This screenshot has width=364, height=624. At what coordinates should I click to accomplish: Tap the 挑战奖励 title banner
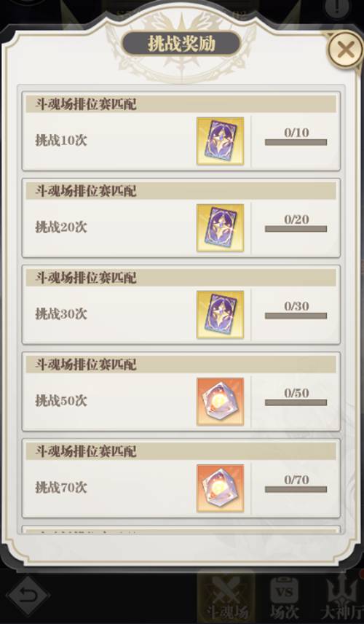point(181,44)
